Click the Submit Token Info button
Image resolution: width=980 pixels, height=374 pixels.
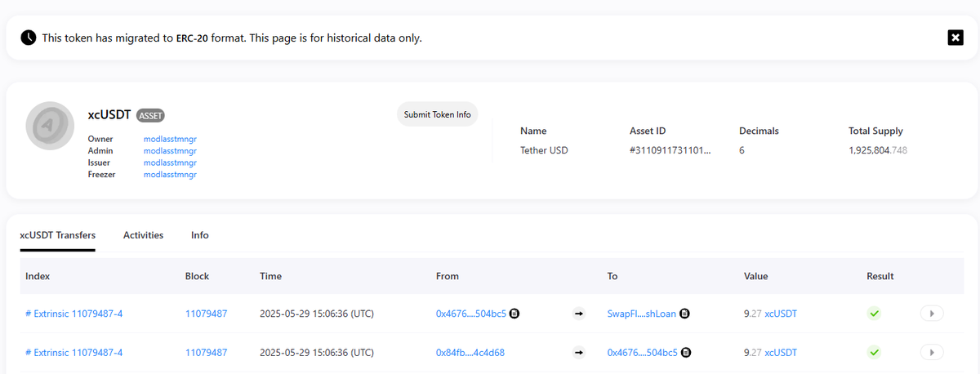[x=438, y=114]
